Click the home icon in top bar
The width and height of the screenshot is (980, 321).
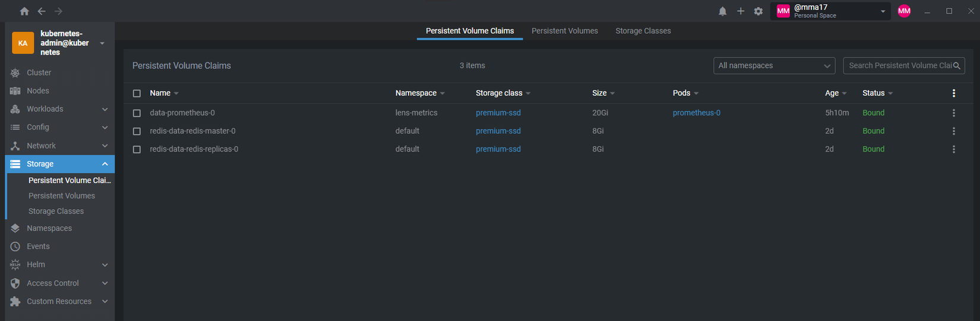tap(24, 11)
